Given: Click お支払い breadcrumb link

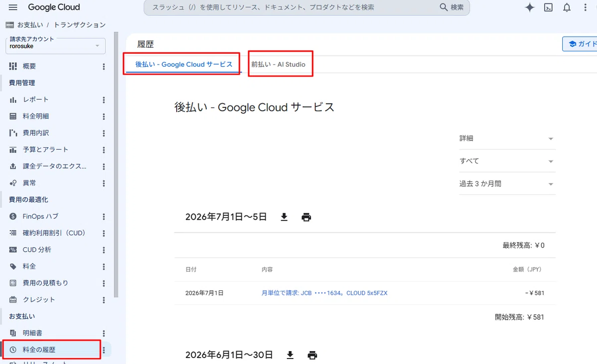Looking at the screenshot, I should tap(30, 25).
